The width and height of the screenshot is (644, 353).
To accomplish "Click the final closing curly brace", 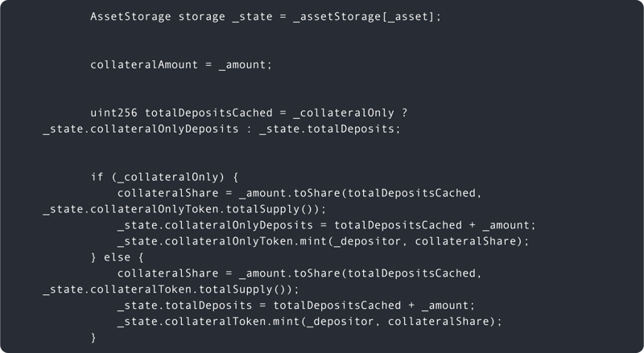I will (x=93, y=338).
